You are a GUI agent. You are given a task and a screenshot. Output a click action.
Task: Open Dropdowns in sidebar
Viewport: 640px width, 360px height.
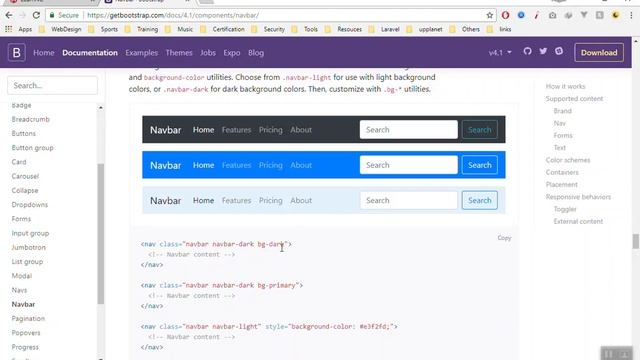click(30, 204)
